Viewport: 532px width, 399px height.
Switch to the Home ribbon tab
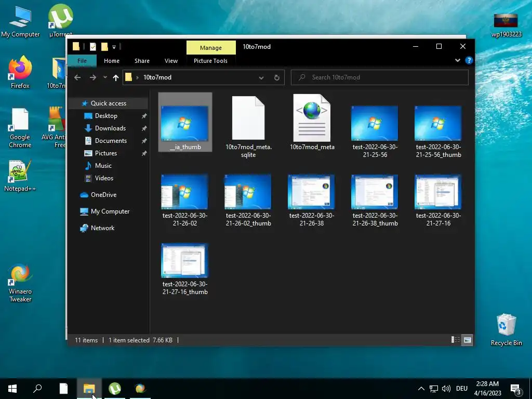pyautogui.click(x=112, y=61)
